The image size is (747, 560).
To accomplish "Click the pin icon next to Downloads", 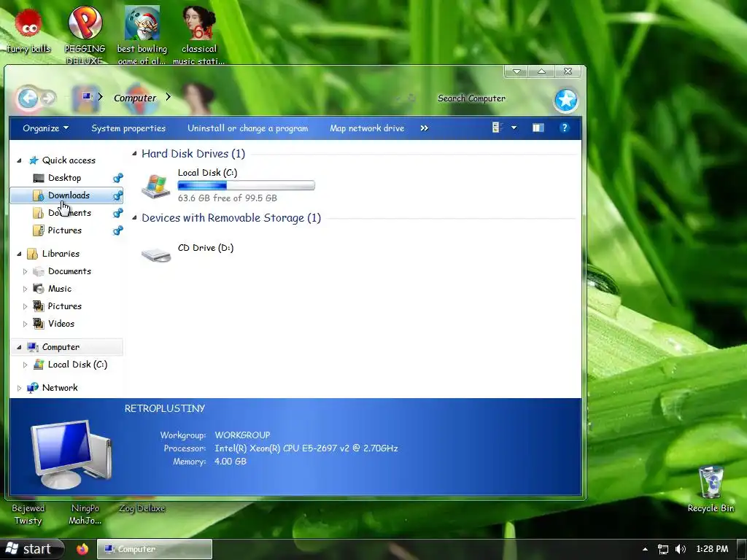I will 117,195.
